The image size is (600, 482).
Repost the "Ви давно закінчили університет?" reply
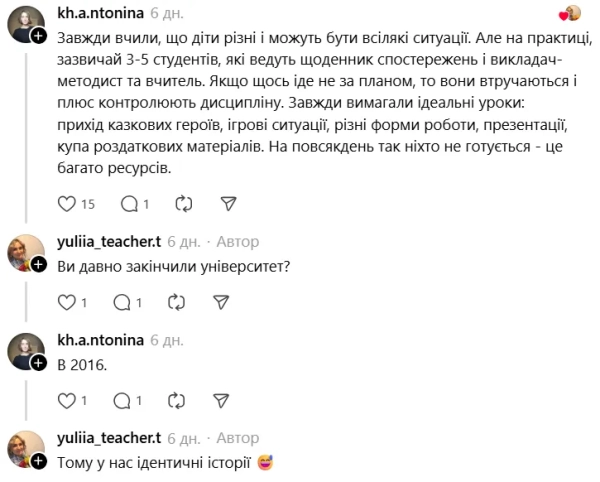click(177, 302)
